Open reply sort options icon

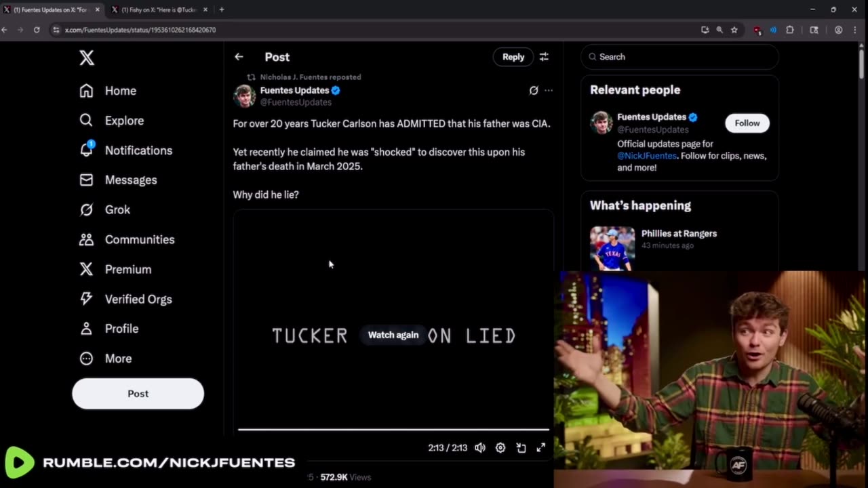click(544, 57)
